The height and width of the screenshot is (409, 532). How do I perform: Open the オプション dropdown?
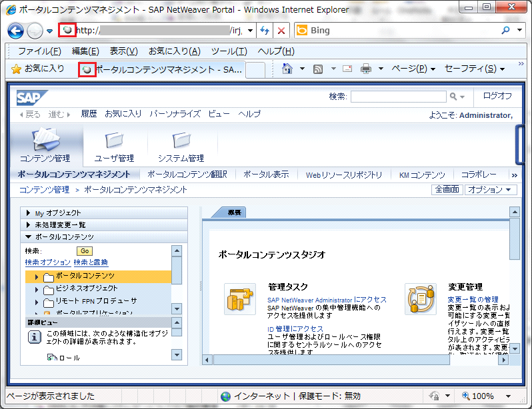click(490, 190)
